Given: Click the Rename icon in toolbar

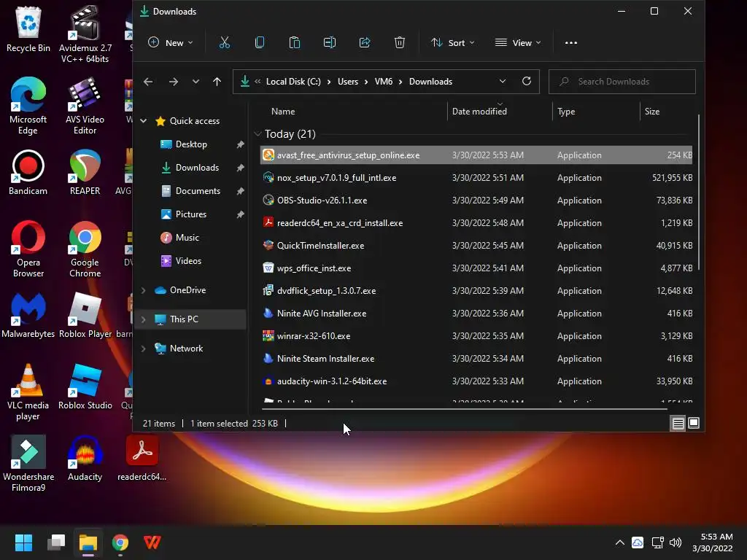Looking at the screenshot, I should (x=330, y=43).
